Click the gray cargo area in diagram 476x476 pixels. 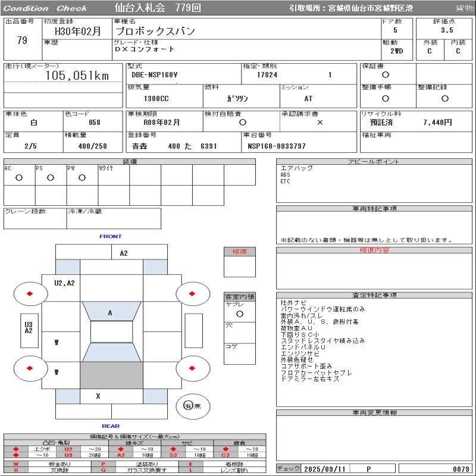pyautogui.click(x=111, y=375)
